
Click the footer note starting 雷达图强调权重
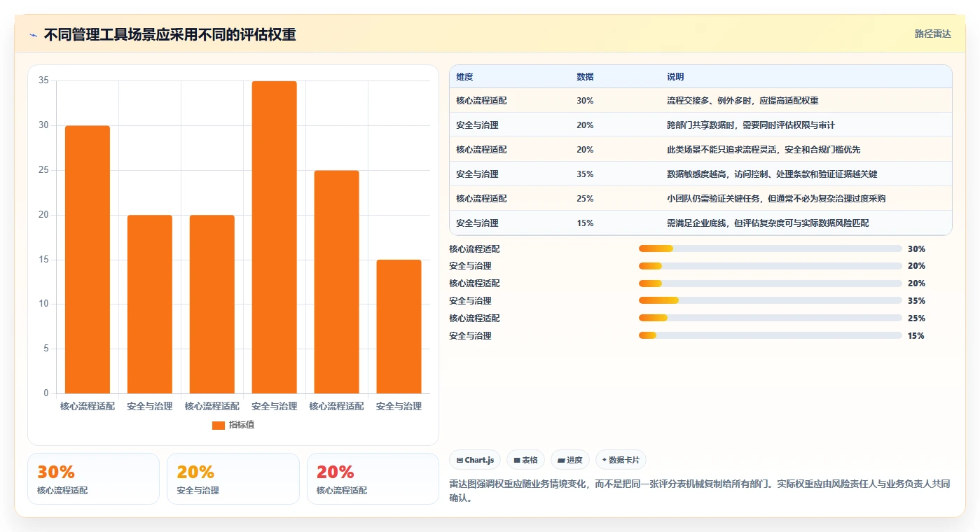coord(699,491)
